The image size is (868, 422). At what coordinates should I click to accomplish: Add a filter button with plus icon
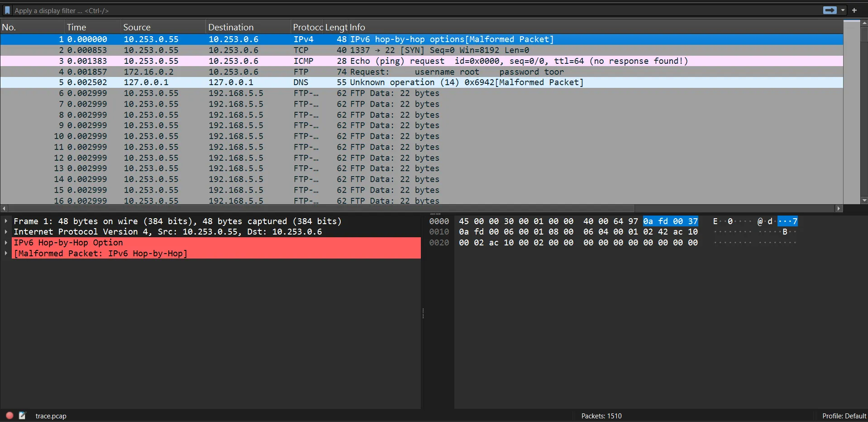(854, 10)
